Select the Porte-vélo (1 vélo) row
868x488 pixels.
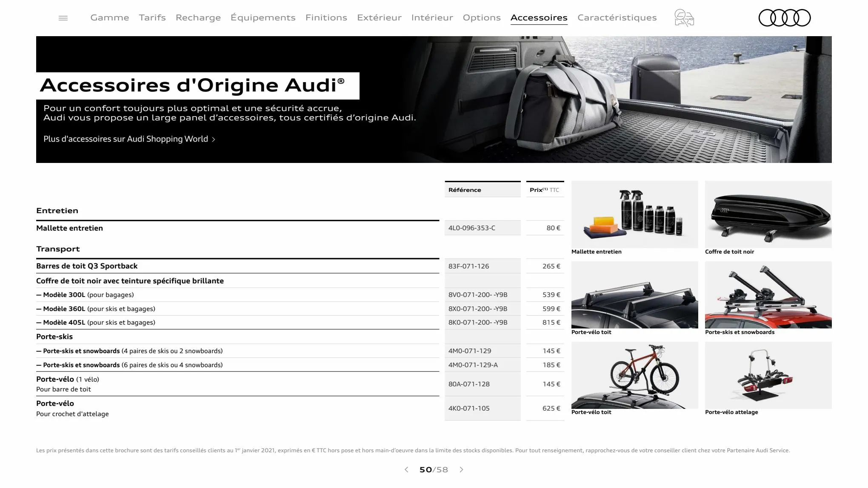click(x=237, y=384)
